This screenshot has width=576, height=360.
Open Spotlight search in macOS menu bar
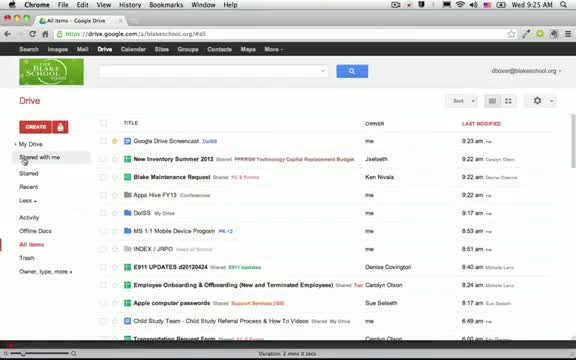[564, 5]
